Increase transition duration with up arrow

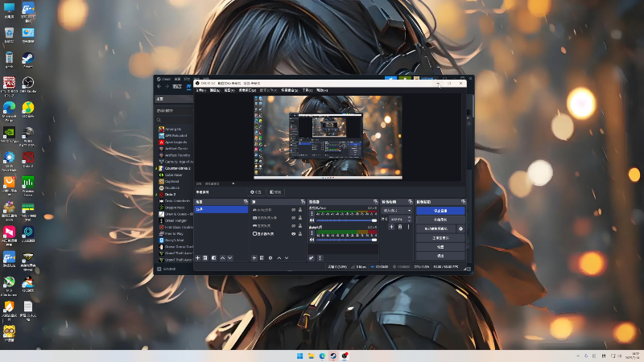coord(409,217)
